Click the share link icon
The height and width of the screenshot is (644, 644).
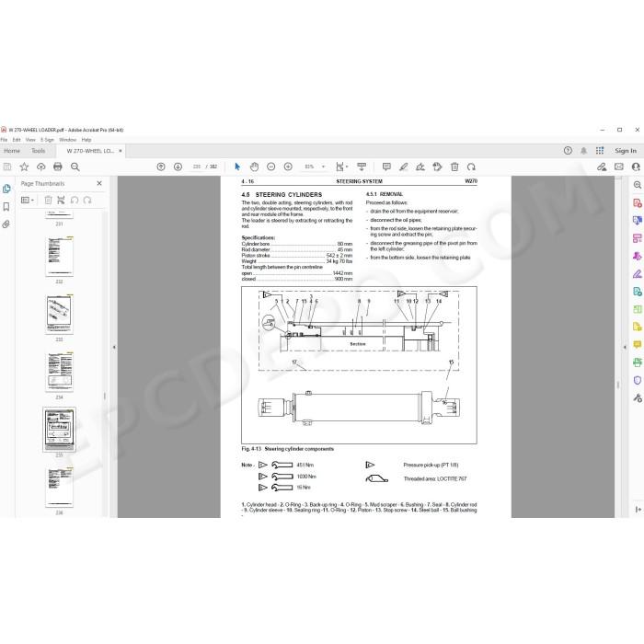click(x=602, y=167)
